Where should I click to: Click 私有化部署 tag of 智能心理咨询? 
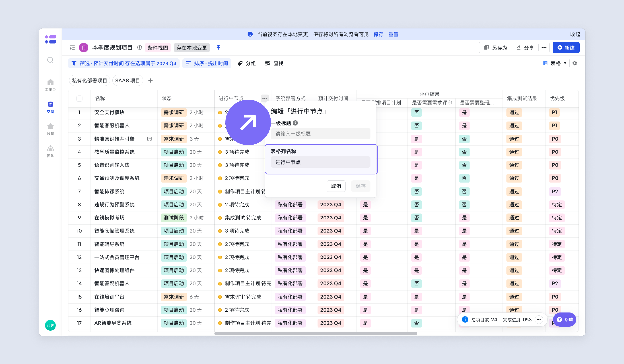(x=290, y=310)
